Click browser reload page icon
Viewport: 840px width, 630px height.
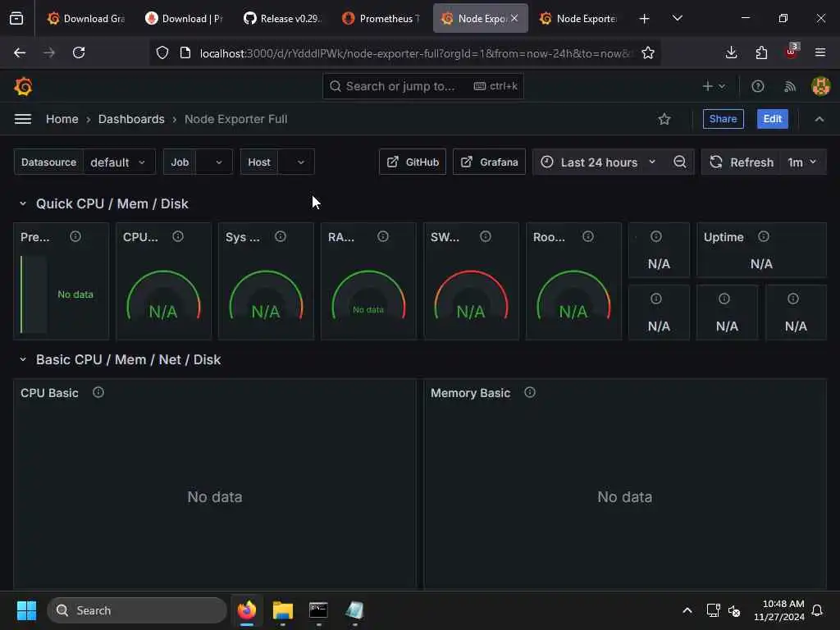tap(79, 52)
